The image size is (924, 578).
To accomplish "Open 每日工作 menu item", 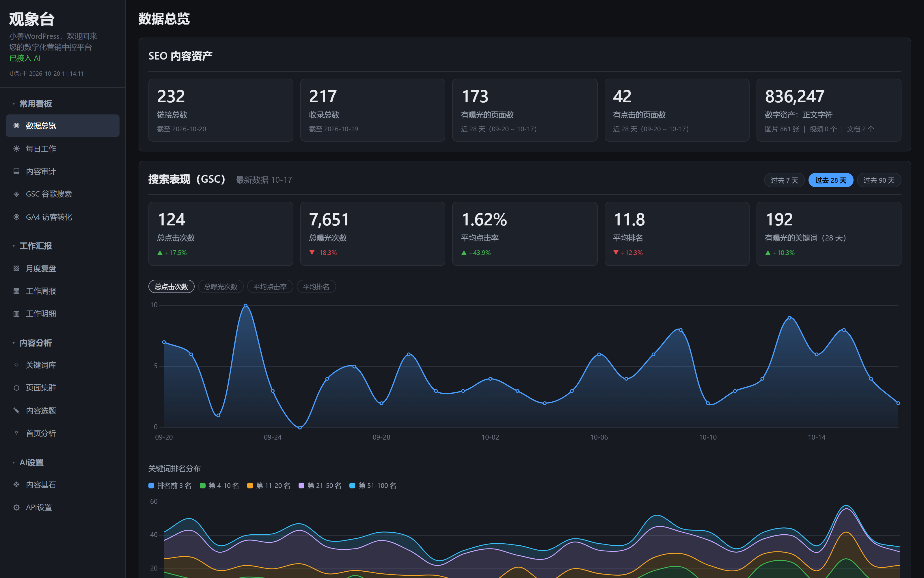I will click(63, 149).
